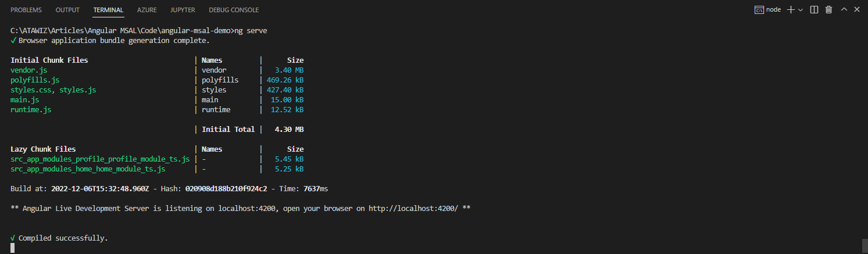Show the AZURE panel tab

(x=147, y=10)
